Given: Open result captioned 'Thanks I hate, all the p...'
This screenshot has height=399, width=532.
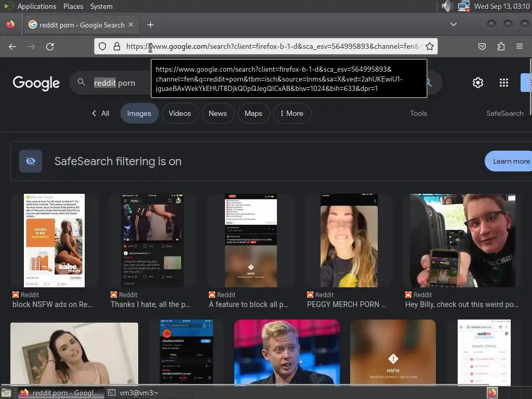Looking at the screenshot, I should (150, 304).
